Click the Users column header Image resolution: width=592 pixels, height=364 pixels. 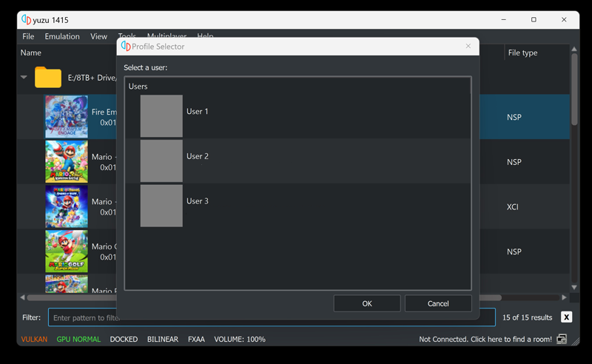(138, 87)
